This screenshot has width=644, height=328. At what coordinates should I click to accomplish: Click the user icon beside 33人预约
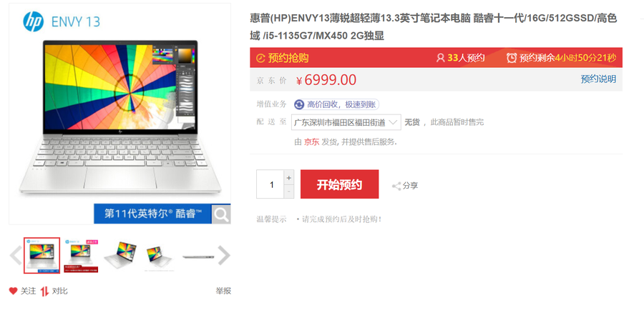(440, 58)
